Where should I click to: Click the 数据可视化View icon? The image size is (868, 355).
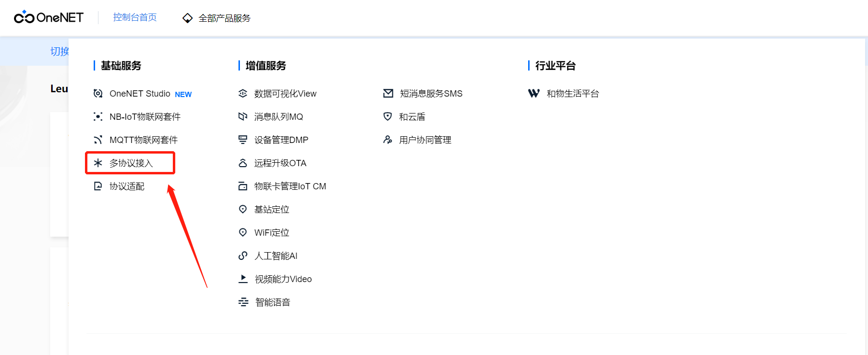point(243,93)
